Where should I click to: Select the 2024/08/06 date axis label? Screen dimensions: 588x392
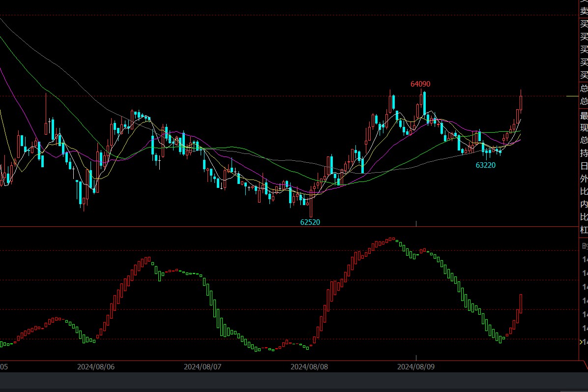pos(96,367)
